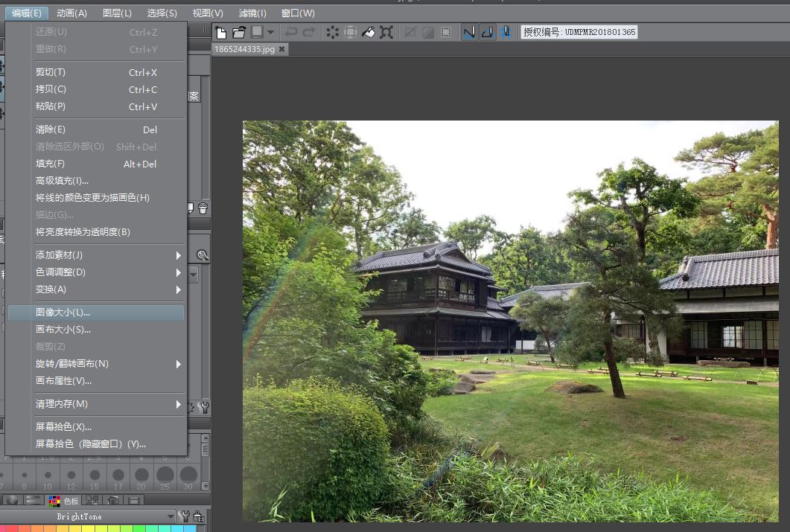Click the trash can icon in left panel
The image size is (790, 532).
[203, 208]
